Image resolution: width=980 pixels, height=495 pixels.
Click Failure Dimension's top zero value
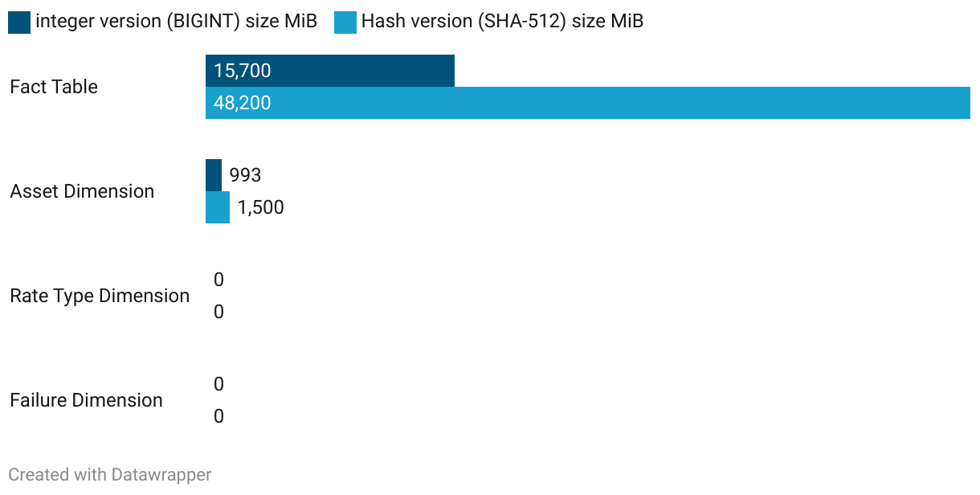coord(218,384)
